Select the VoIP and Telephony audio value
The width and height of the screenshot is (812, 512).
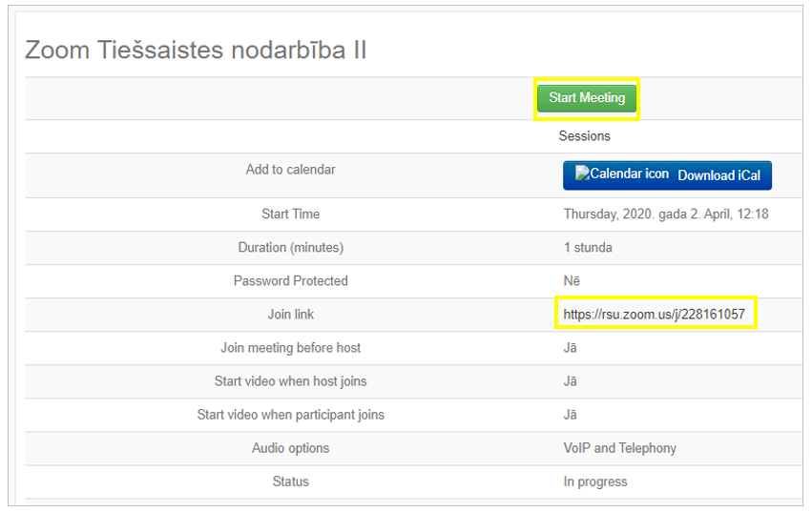click(619, 448)
